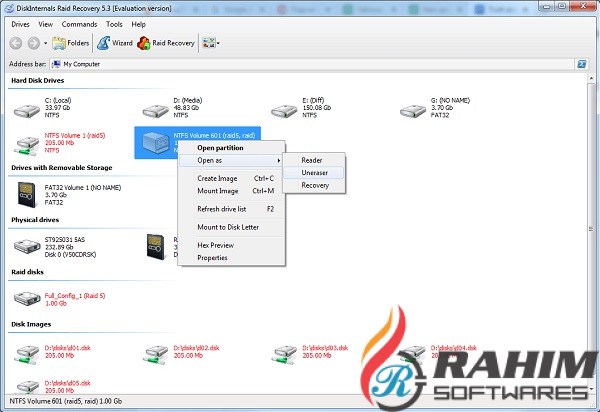Click the Raid disks group header
The image size is (600, 412).
click(x=27, y=272)
